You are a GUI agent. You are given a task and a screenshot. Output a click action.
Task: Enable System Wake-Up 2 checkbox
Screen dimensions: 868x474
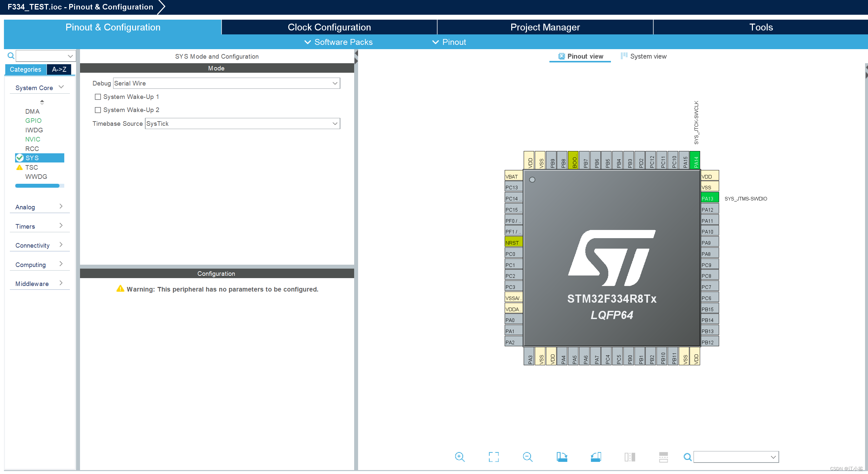coord(96,110)
